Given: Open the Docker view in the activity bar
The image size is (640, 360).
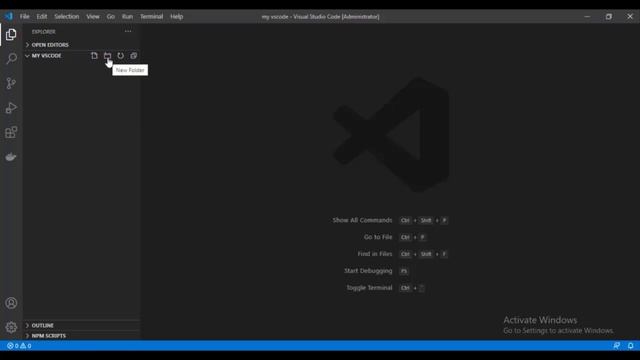Looking at the screenshot, I should pos(11,157).
